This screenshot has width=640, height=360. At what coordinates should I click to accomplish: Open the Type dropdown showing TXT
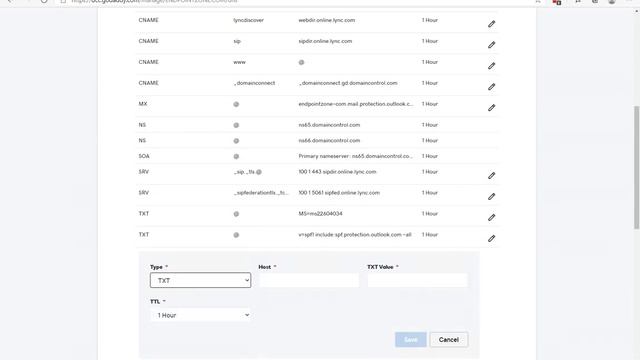pyautogui.click(x=200, y=280)
